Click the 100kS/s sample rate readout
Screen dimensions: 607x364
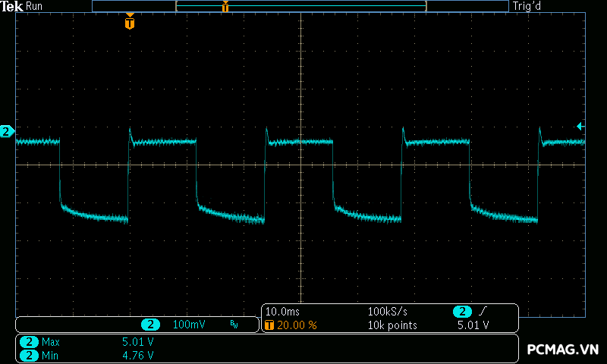tap(388, 312)
